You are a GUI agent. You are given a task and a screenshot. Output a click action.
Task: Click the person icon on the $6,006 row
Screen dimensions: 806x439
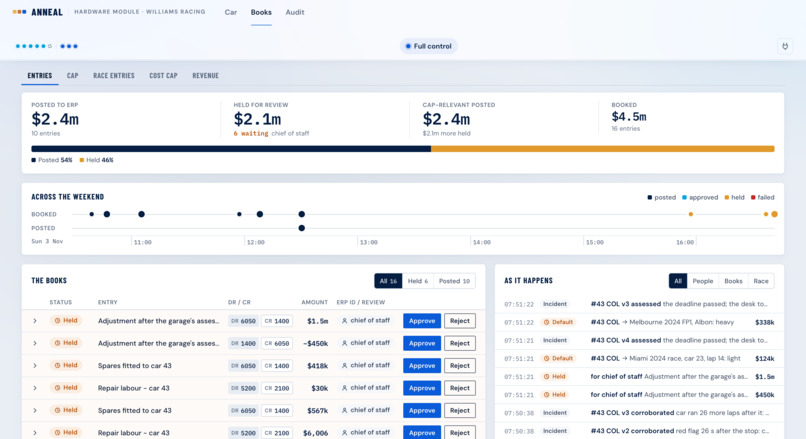(344, 433)
